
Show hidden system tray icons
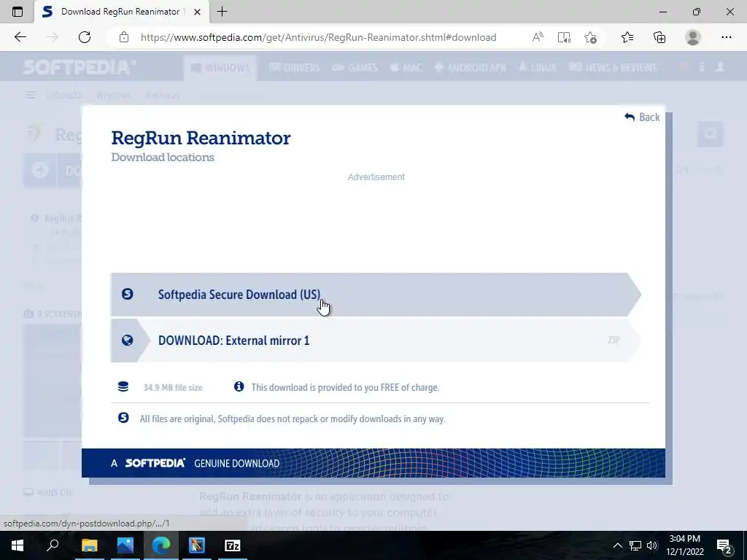(617, 545)
